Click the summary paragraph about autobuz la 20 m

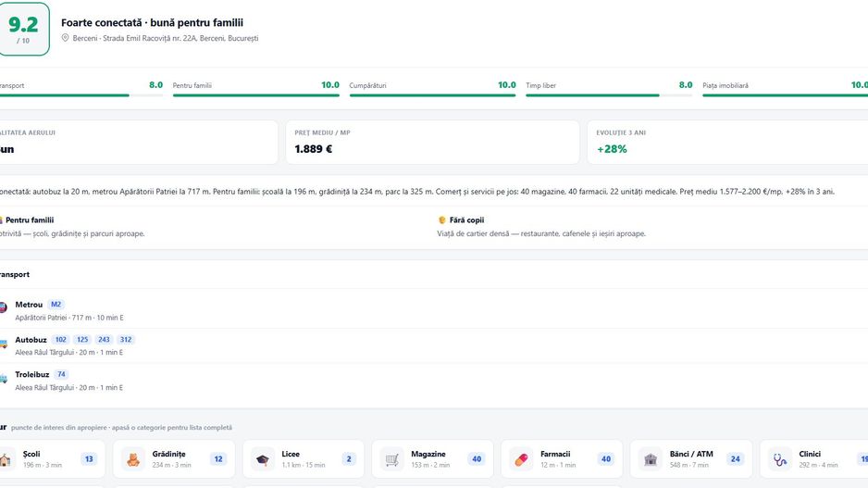tap(417, 192)
